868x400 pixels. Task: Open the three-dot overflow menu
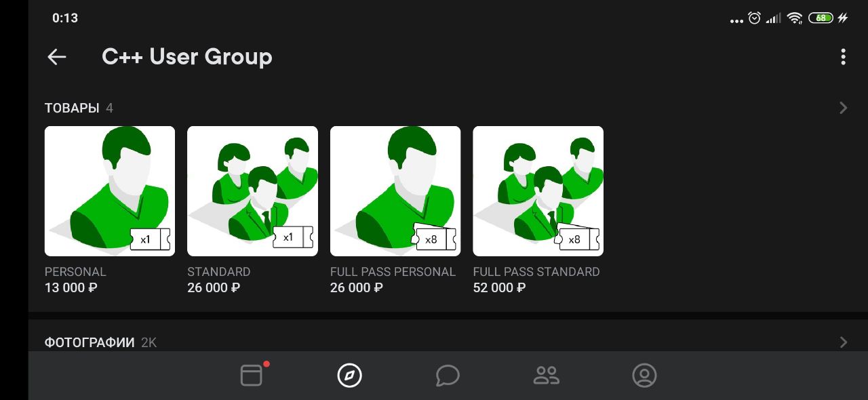(843, 57)
